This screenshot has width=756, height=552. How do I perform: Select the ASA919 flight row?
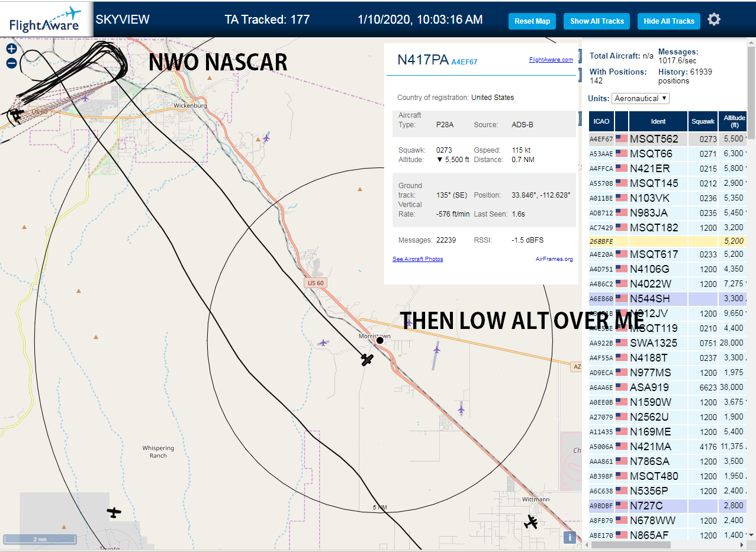pyautogui.click(x=668, y=388)
